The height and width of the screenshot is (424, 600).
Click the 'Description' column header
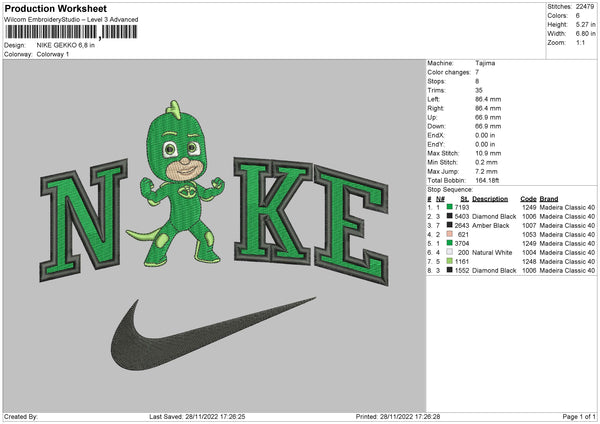click(490, 199)
